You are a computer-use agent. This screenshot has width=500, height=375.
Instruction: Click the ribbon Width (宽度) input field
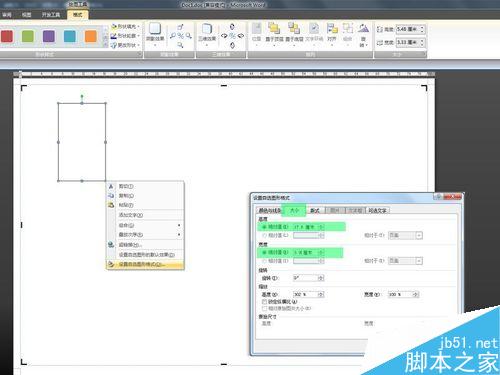coord(407,42)
